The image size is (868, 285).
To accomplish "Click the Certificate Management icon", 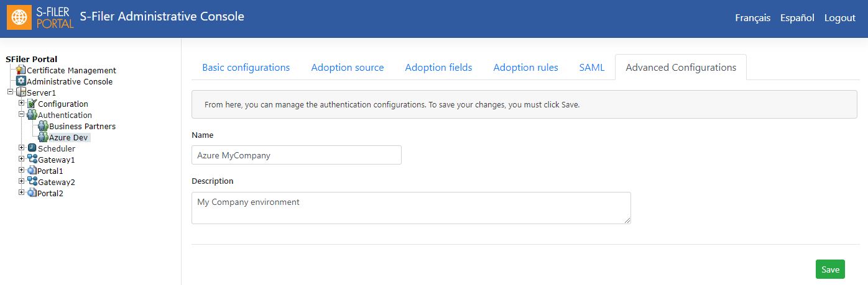I will (x=21, y=70).
